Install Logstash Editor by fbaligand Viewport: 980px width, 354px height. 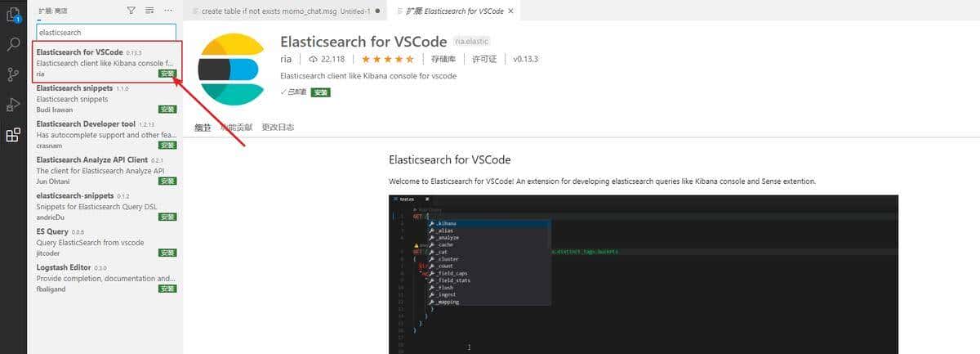click(167, 289)
